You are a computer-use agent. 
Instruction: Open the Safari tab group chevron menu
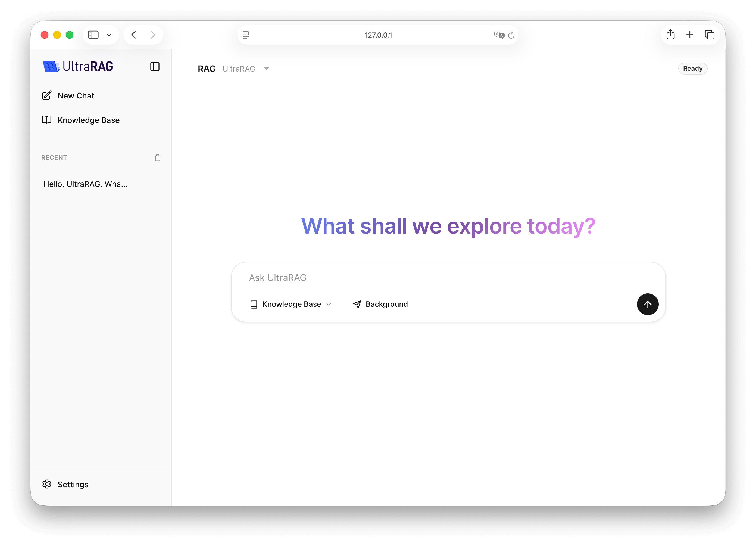coord(109,35)
